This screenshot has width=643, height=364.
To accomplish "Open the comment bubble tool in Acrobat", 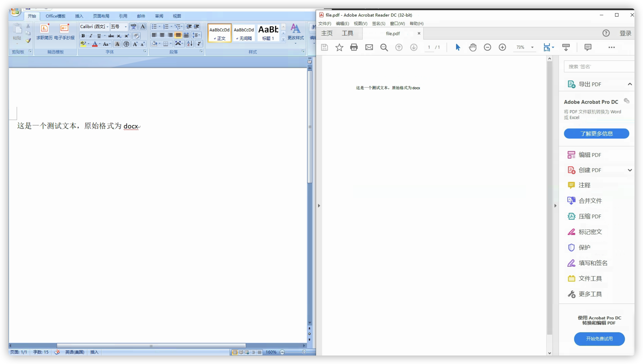I will pos(588,47).
